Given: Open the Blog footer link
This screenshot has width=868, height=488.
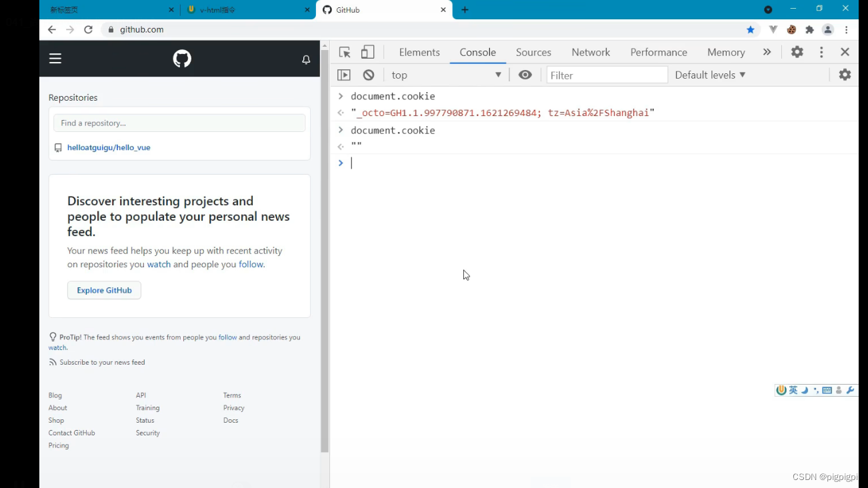Looking at the screenshot, I should point(55,395).
